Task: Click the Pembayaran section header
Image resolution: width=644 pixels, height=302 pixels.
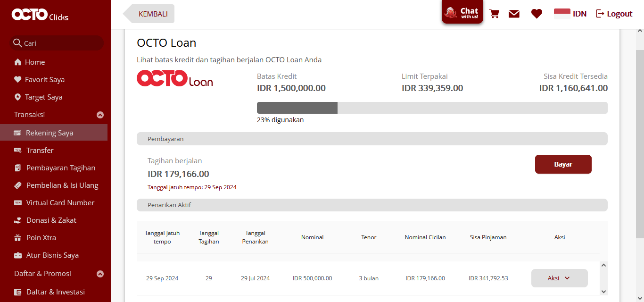Action: pos(372,139)
